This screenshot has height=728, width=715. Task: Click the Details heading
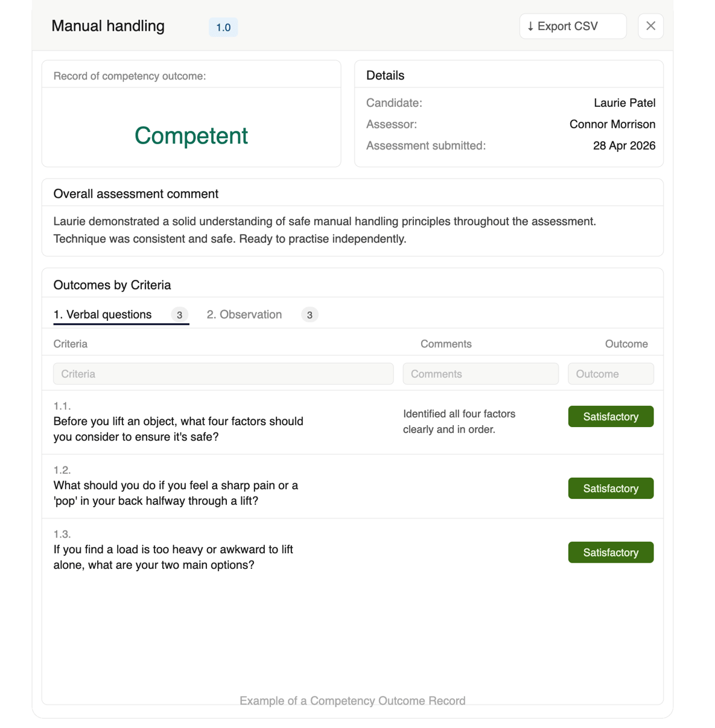[x=385, y=75]
